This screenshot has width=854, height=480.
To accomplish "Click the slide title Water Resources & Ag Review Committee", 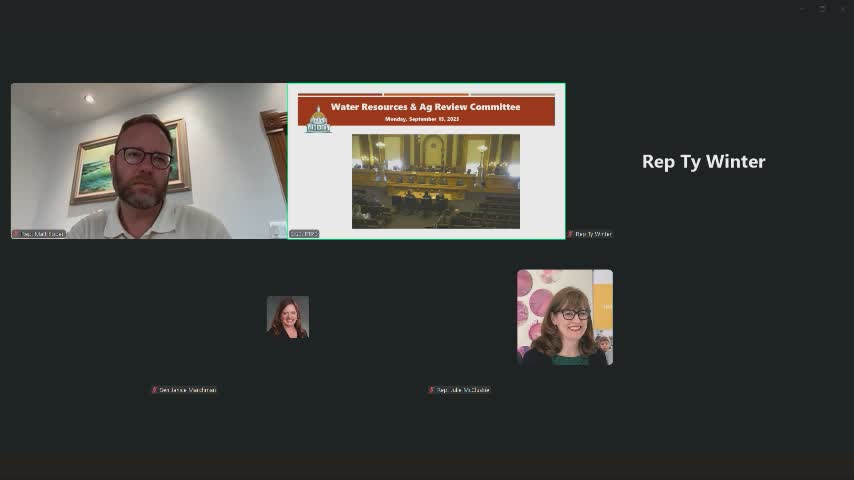I will point(425,107).
